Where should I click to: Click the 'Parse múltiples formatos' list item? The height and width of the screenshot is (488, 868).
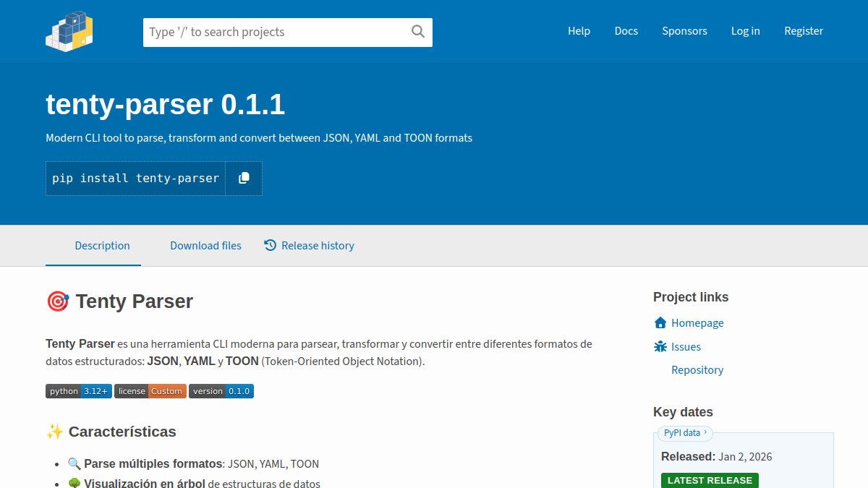(193, 464)
